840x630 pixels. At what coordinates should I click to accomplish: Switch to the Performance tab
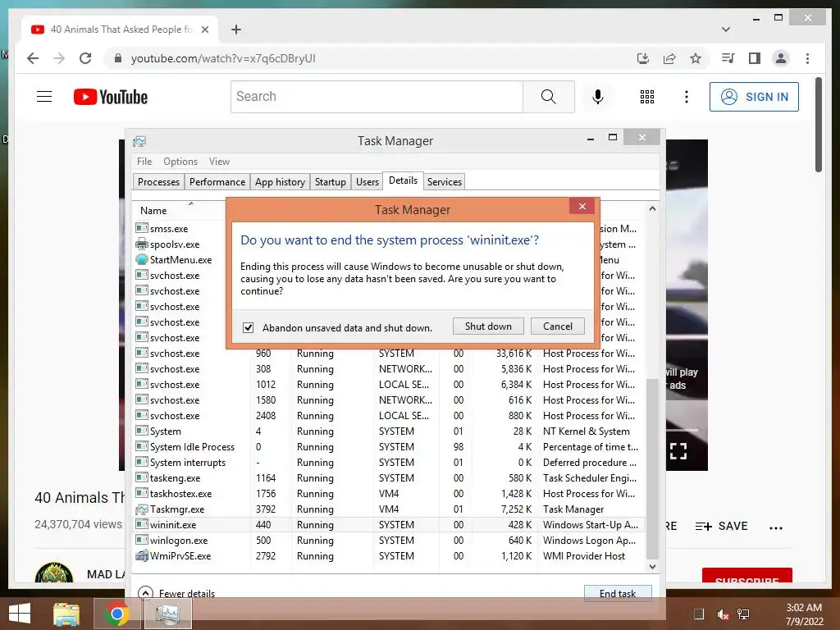[217, 181]
